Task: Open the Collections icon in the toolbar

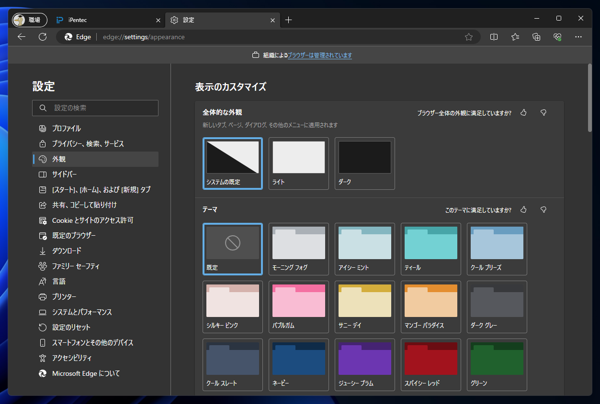Action: tap(536, 37)
